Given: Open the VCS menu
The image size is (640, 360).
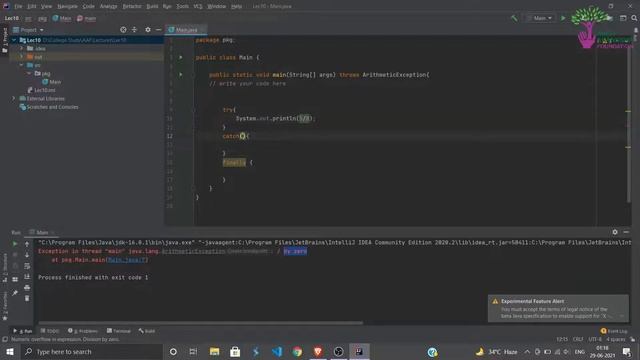Looking at the screenshot, I should click(198, 6).
